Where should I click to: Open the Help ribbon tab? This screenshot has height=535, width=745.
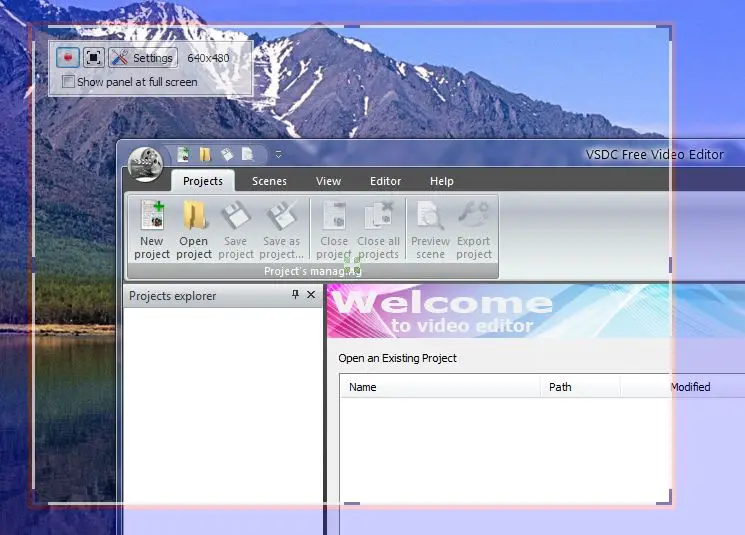pyautogui.click(x=441, y=181)
